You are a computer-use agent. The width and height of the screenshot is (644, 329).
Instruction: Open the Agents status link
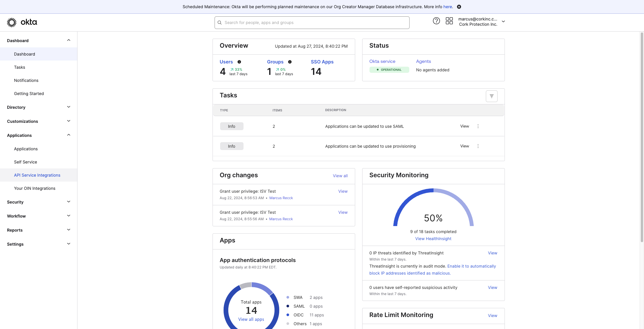[423, 61]
